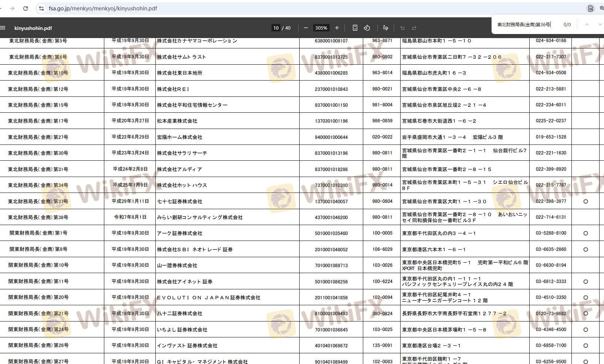Click company name 松本産業株式会社
The image size is (604, 364).
177,121
